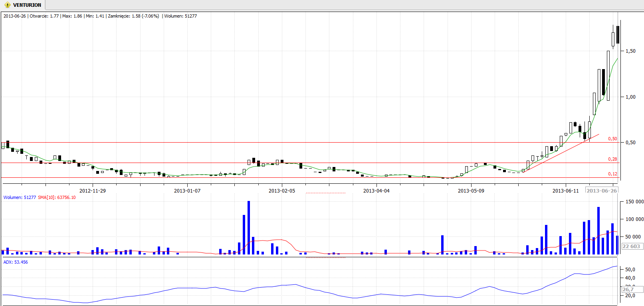Click the 2013-06-11 date on the time axis

565,191
